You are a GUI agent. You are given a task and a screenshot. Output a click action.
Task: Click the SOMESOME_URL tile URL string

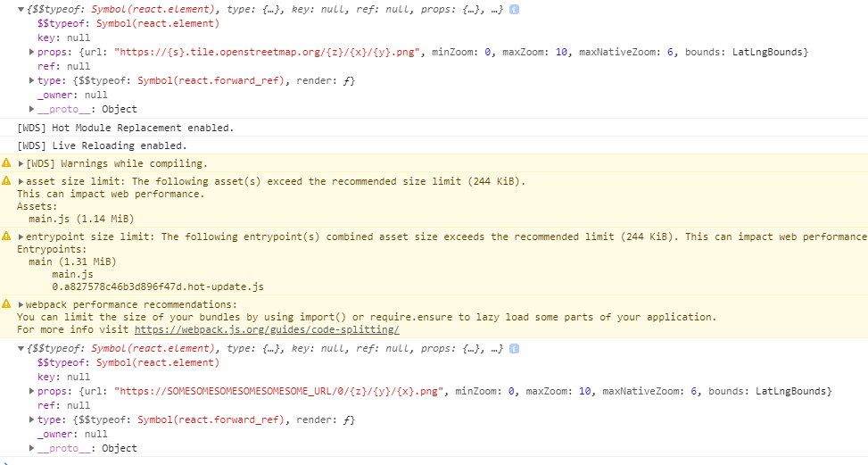point(279,392)
